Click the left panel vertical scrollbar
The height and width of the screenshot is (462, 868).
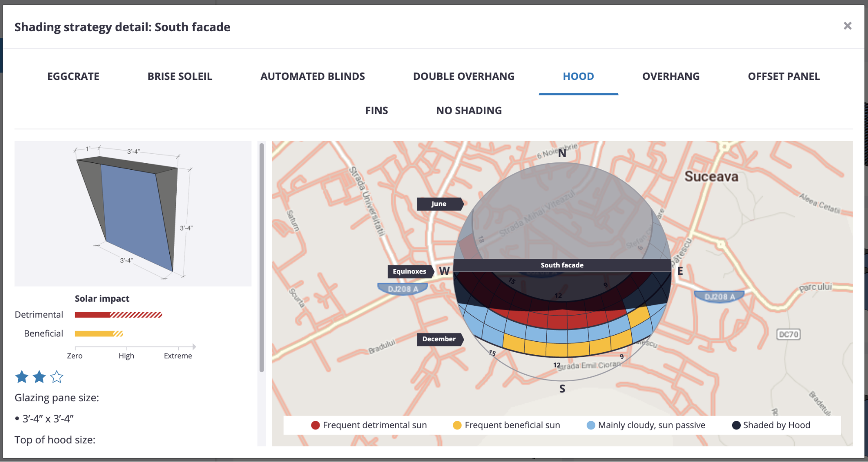(x=262, y=258)
